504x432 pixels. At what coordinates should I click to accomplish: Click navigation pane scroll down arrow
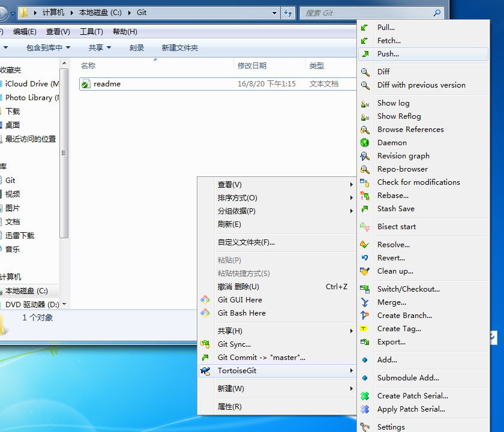click(x=64, y=304)
